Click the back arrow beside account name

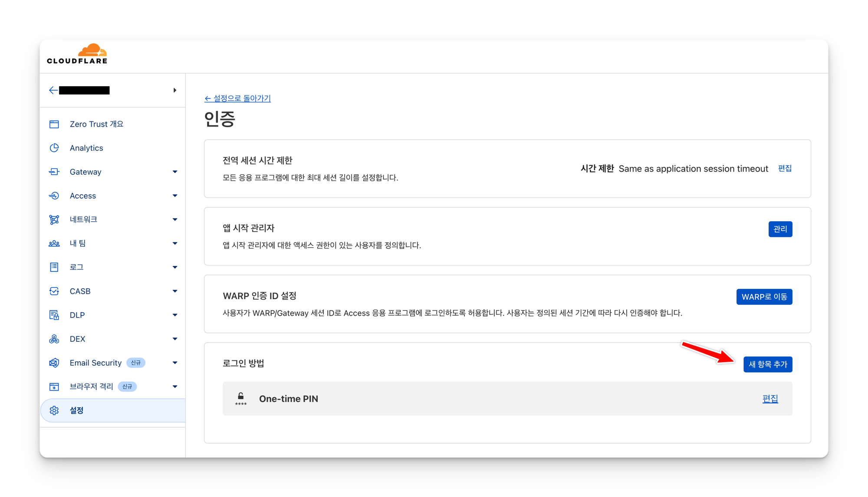pos(53,90)
